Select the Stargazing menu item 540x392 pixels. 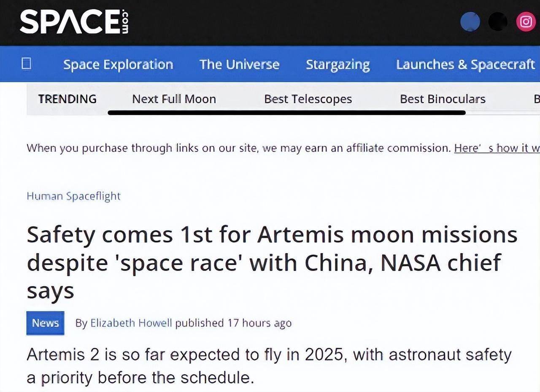pos(337,64)
